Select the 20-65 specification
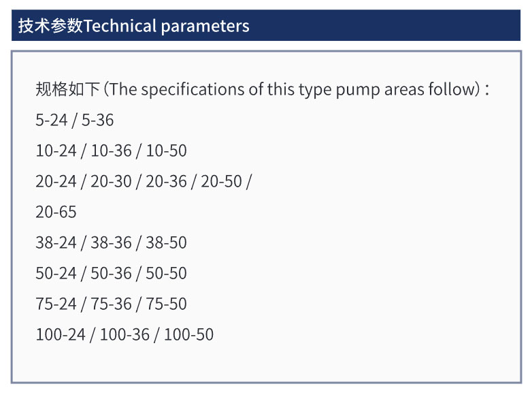The image size is (532, 395). [x=56, y=212]
